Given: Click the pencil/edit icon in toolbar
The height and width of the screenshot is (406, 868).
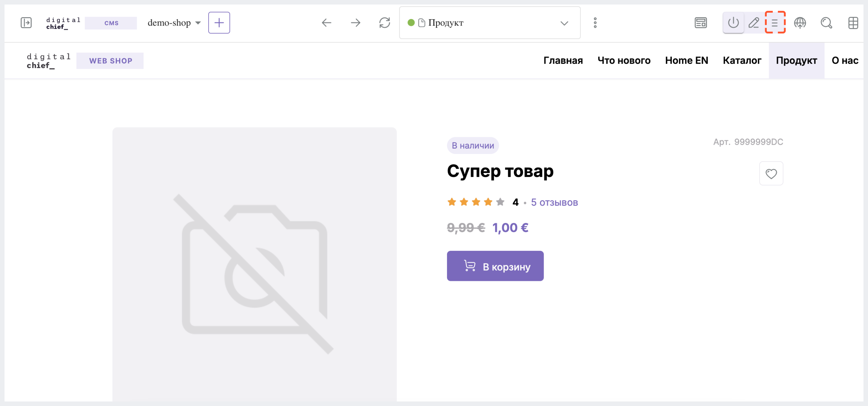Looking at the screenshot, I should [x=754, y=23].
